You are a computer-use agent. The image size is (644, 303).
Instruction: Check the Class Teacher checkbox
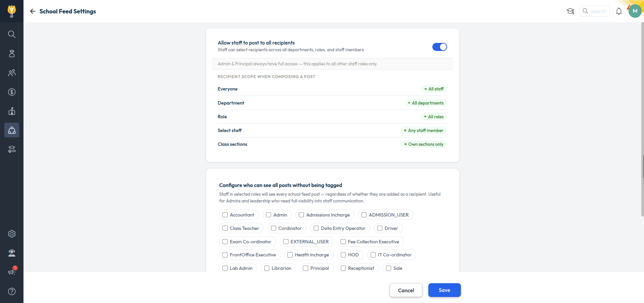tap(225, 228)
